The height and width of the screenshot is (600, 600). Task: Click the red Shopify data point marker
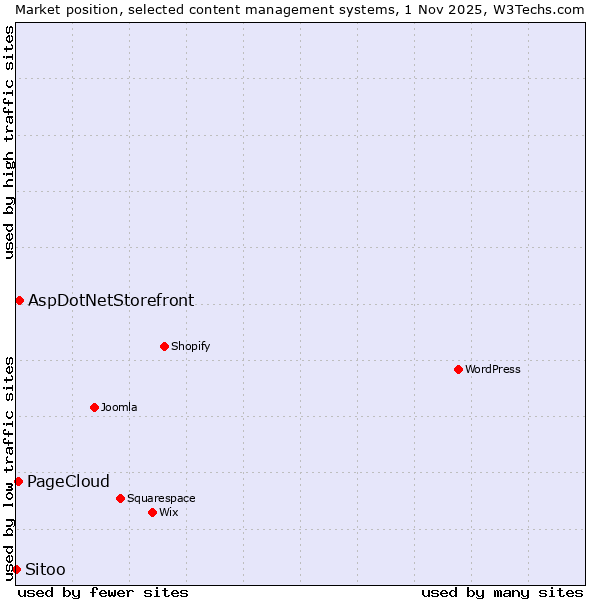(164, 346)
